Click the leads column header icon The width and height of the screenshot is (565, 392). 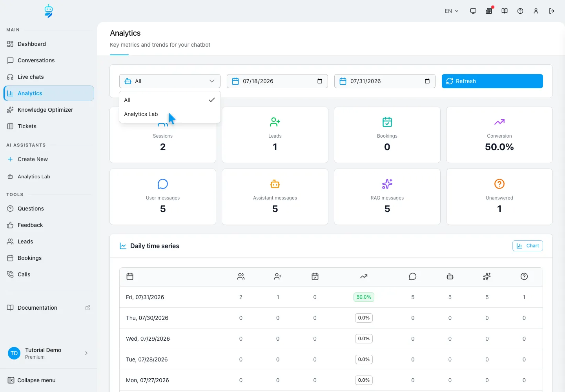point(278,276)
